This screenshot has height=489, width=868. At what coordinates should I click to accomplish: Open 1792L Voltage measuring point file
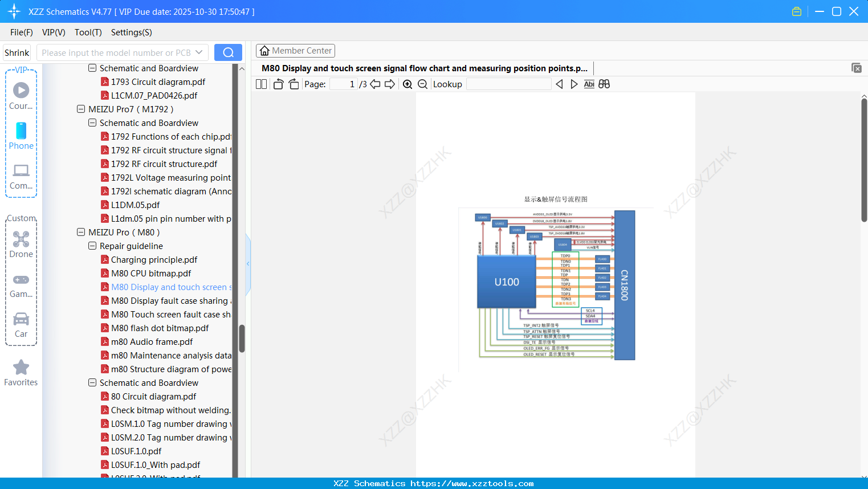click(166, 177)
